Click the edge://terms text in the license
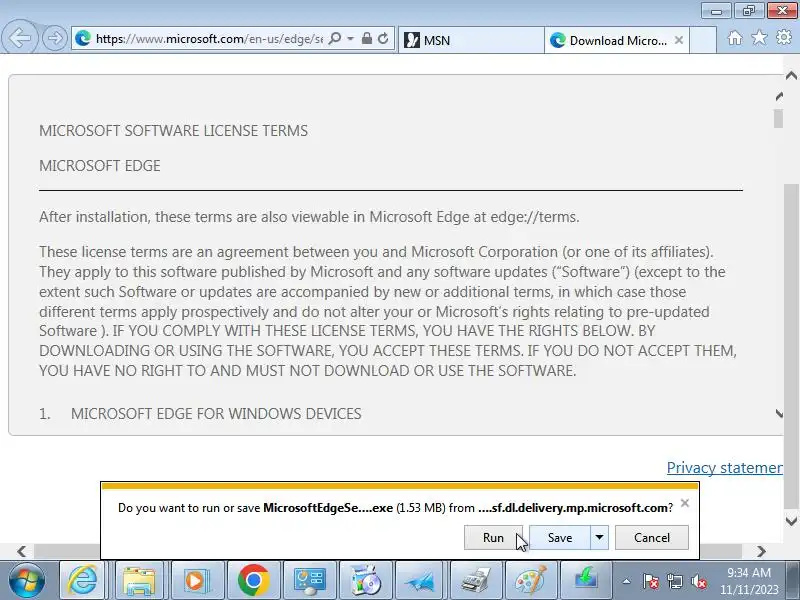 [534, 217]
